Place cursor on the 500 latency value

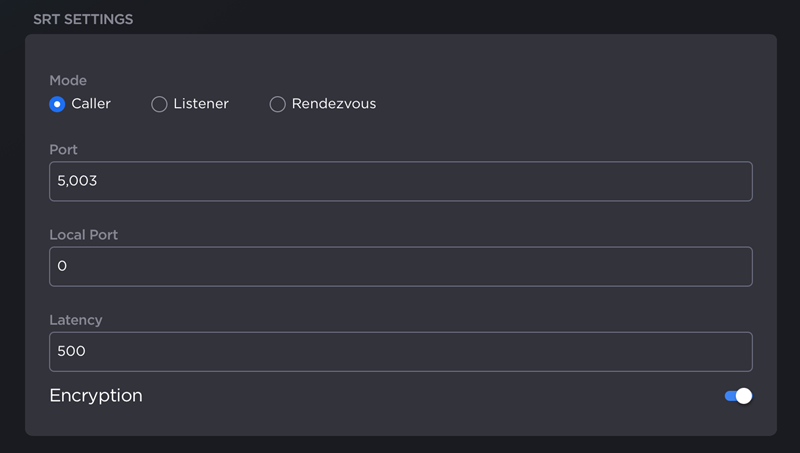tap(72, 352)
